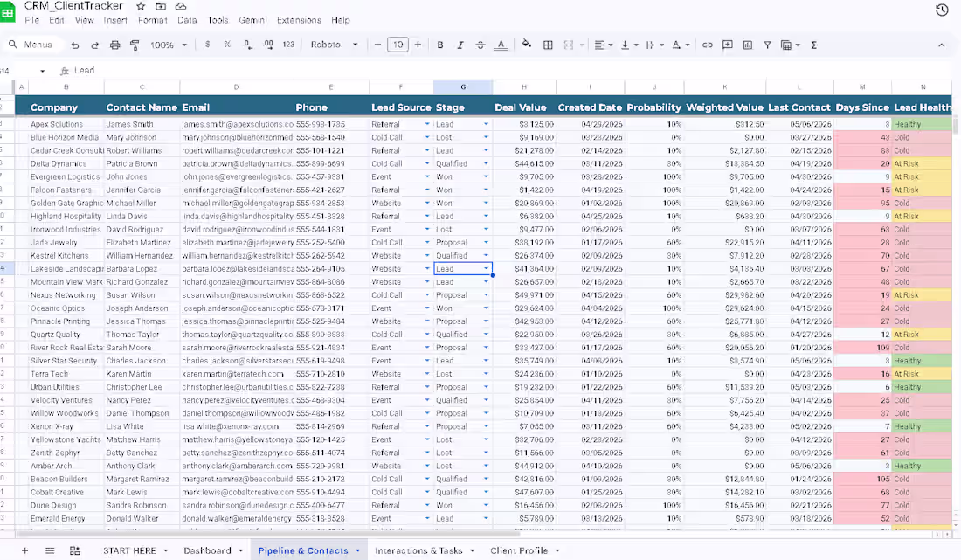Viewport: 961px width, 560px height.
Task: Open Stage dropdown for Lakeside Landscaping row
Action: point(486,268)
